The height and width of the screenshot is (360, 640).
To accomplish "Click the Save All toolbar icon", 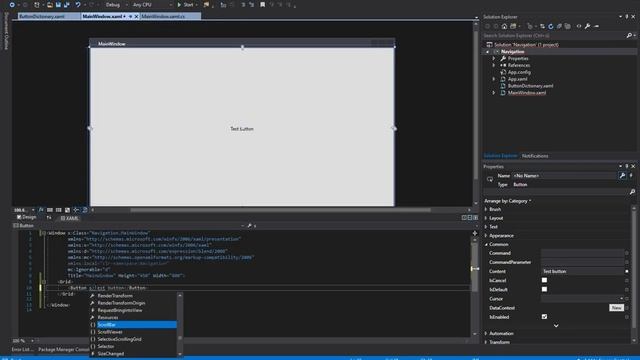I will [67, 5].
